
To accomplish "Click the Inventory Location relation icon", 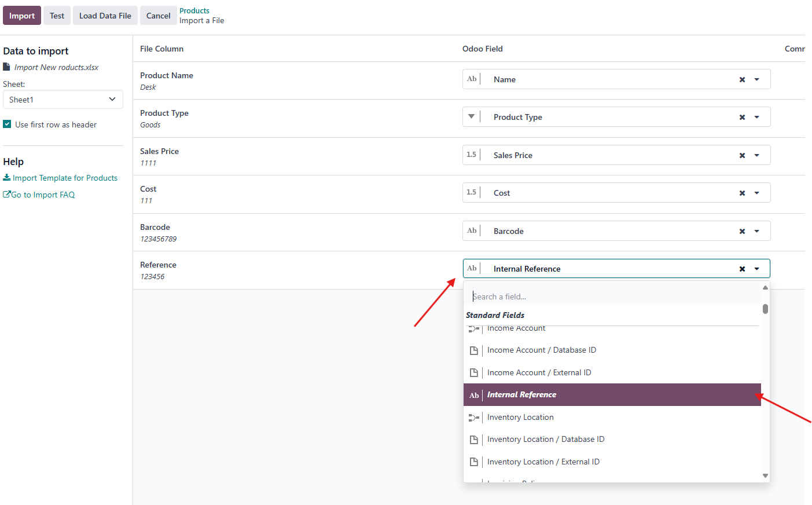I will pos(474,418).
